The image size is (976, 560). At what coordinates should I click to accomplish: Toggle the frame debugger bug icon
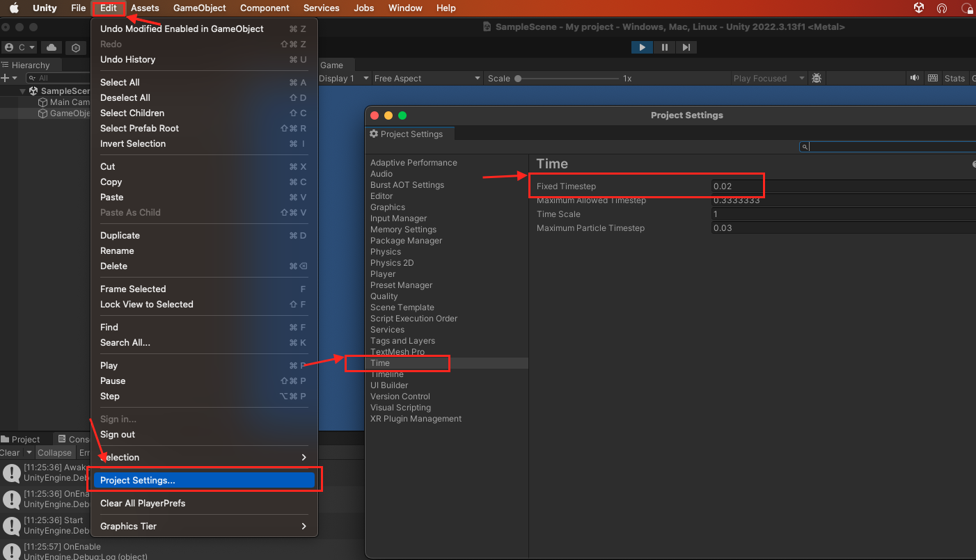(x=817, y=79)
